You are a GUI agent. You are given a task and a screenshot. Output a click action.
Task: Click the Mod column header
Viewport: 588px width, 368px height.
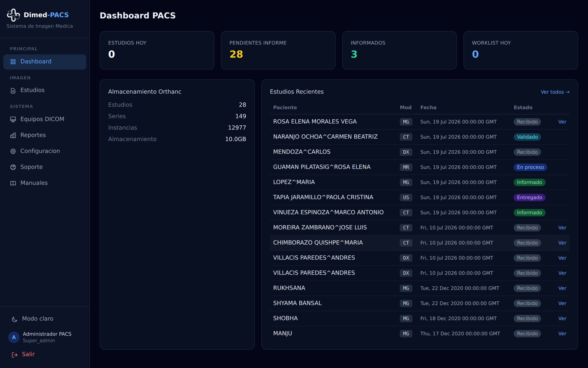point(406,107)
